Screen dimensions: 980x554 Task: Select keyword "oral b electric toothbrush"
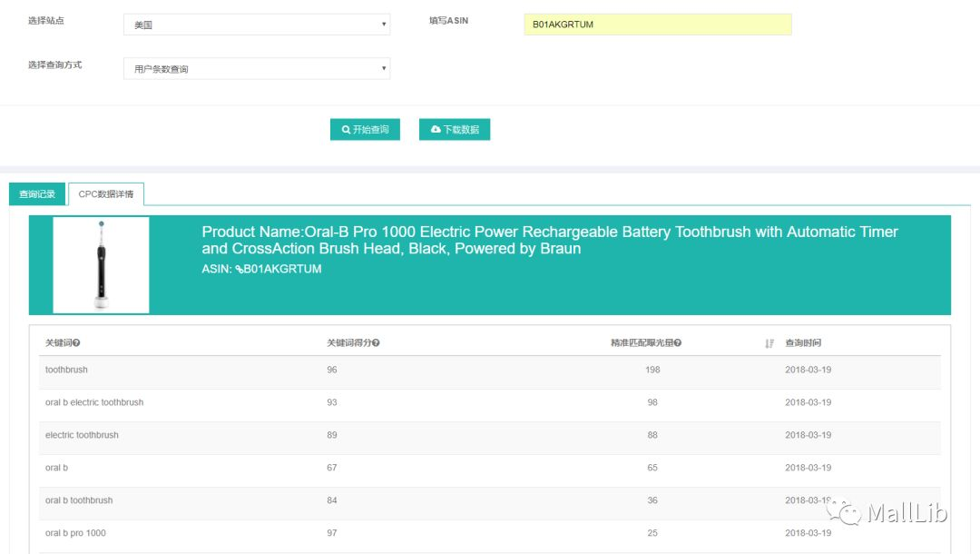point(94,402)
